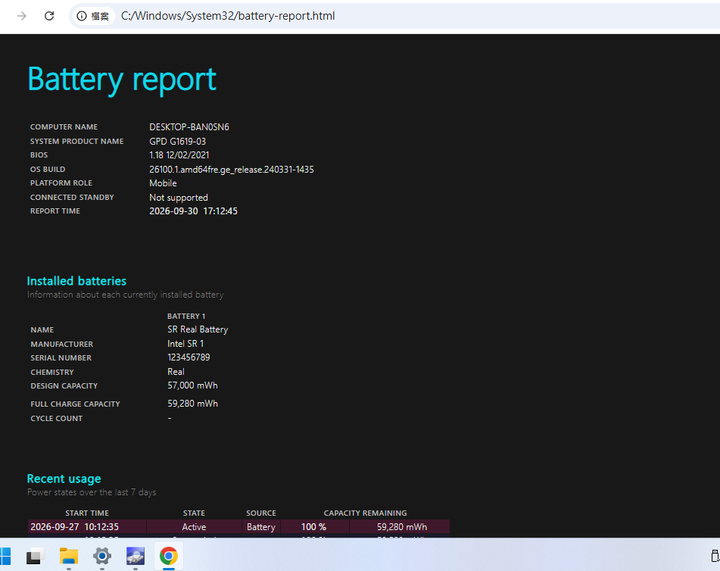Click the FULL CHARGE CAPACITY label
Image resolution: width=720 pixels, height=571 pixels.
(75, 404)
